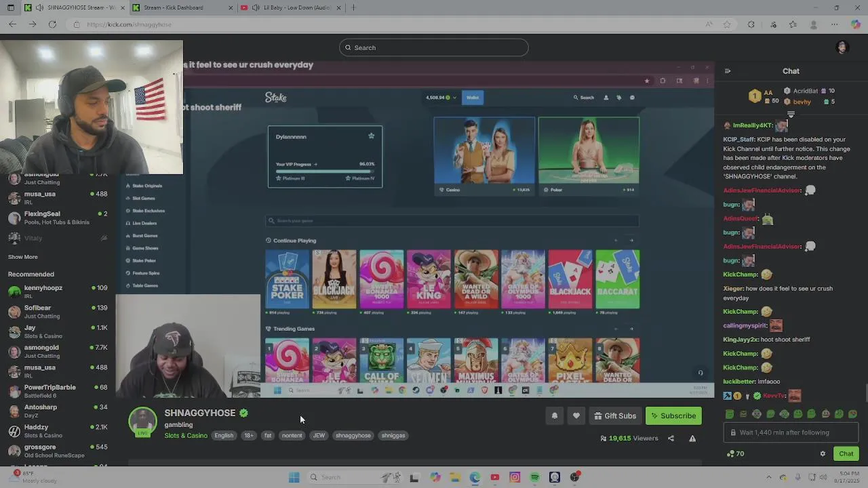
Task: Follow the channel with the heart button
Action: (x=576, y=416)
